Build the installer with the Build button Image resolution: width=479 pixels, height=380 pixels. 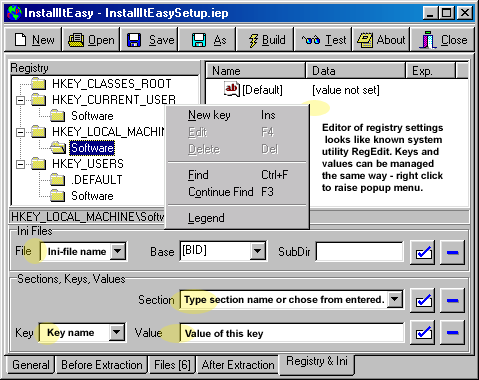coord(266,40)
